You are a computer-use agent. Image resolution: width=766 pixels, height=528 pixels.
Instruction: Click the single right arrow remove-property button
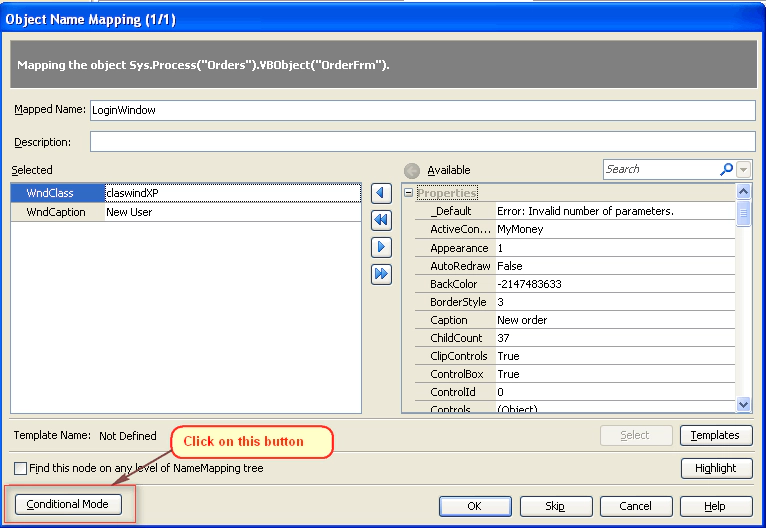coord(381,247)
